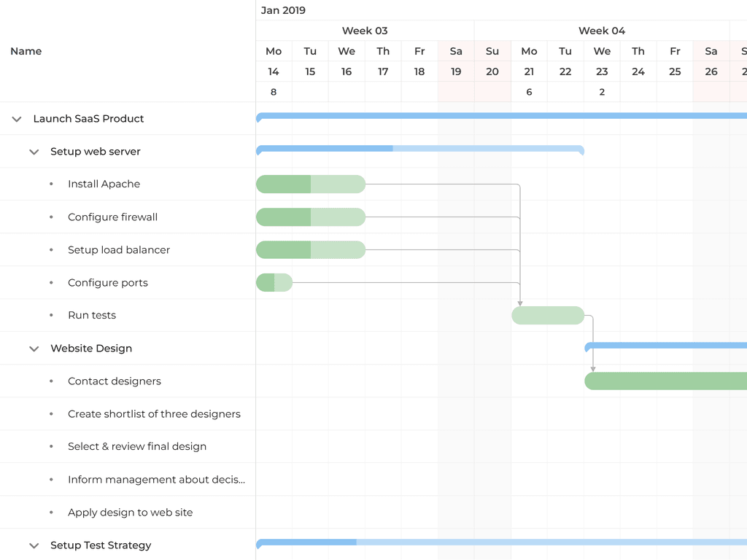Click the bullet icon next to Setup load balancer

[x=50, y=249]
